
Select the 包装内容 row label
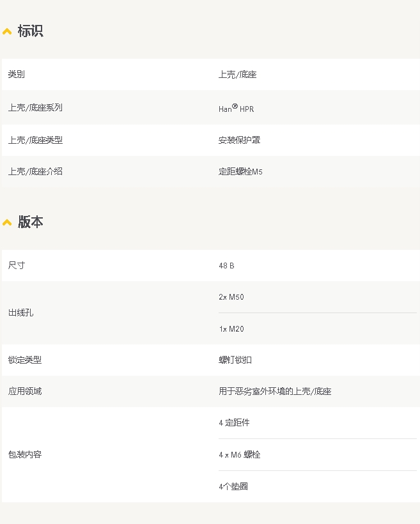[x=25, y=454]
